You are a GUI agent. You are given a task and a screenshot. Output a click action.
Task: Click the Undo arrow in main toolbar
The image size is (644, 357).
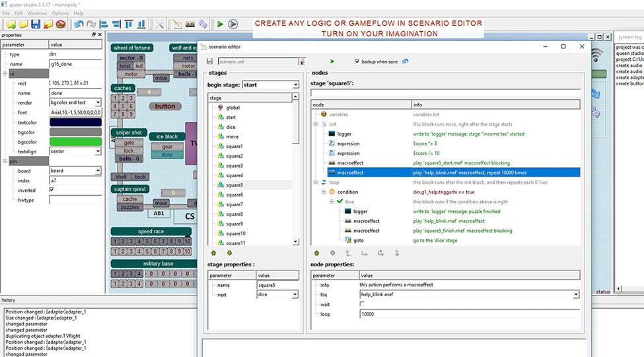click(x=79, y=24)
